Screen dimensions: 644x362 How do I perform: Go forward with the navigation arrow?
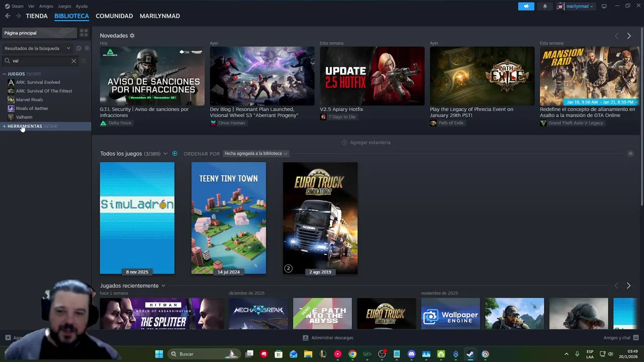coord(18,16)
